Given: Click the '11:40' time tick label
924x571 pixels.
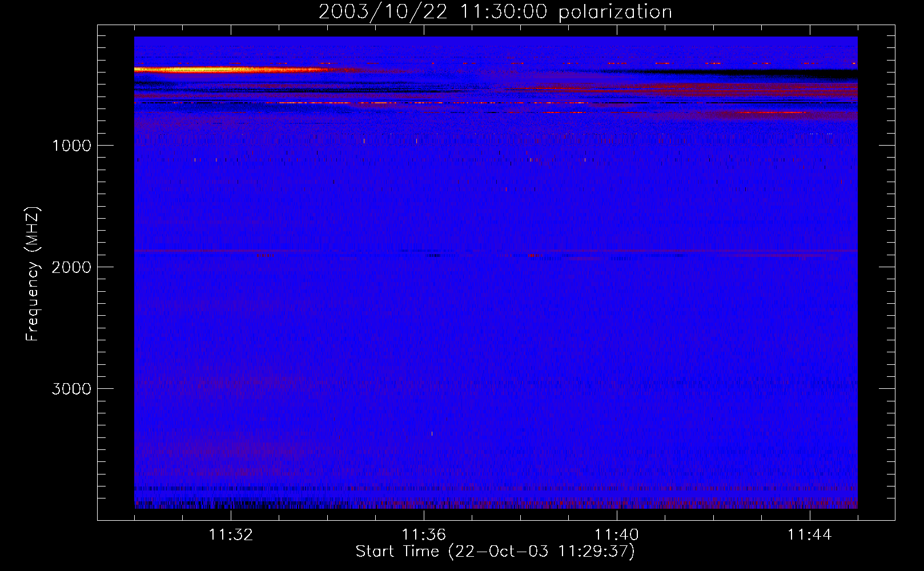Looking at the screenshot, I should click(617, 534).
